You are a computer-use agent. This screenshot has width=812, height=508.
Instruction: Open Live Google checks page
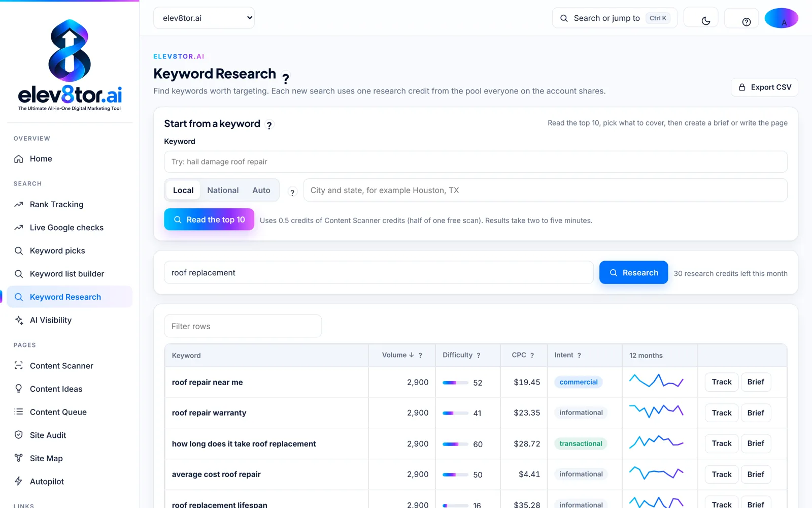pyautogui.click(x=70, y=228)
